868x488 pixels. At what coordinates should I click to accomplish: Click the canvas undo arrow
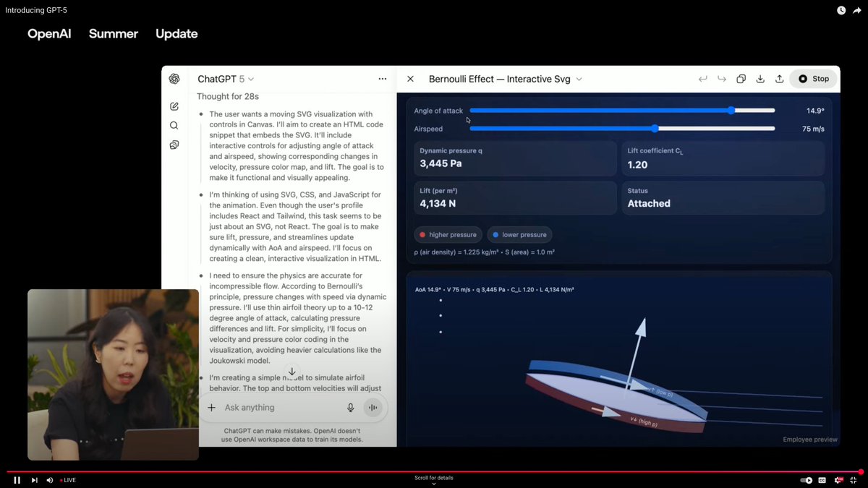[x=702, y=79]
